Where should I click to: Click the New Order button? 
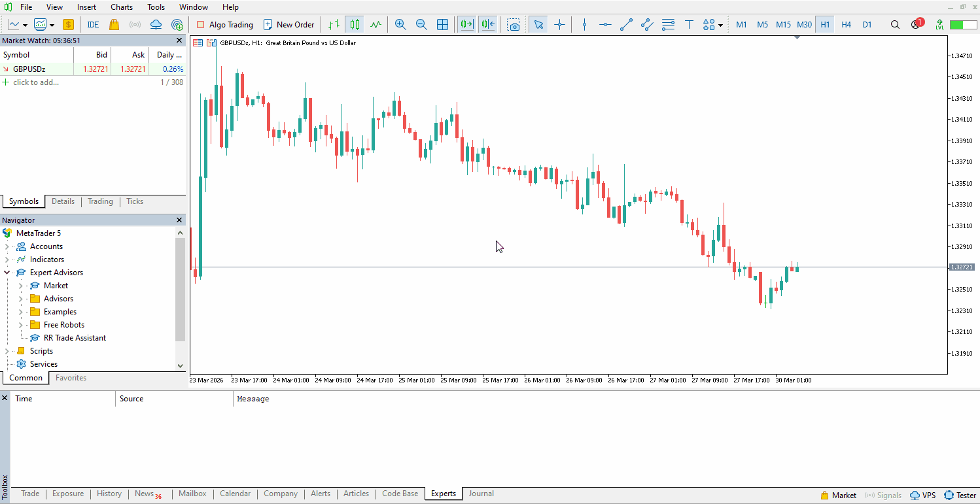[289, 25]
